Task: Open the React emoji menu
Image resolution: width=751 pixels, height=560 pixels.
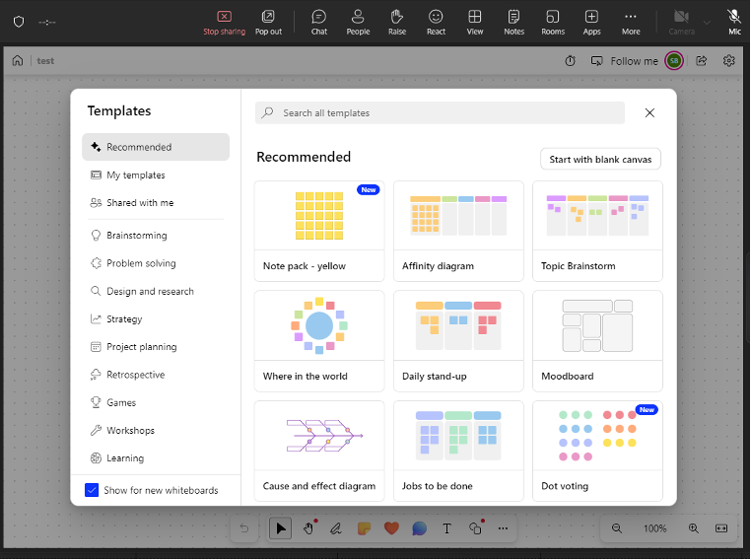Action: pyautogui.click(x=436, y=21)
